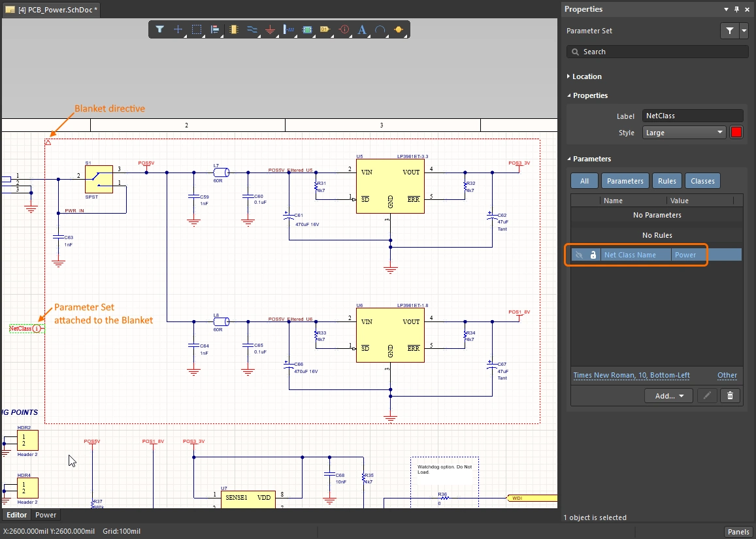Choose the Place Wire tool
Viewport: 756px width, 539px height.
tap(252, 30)
